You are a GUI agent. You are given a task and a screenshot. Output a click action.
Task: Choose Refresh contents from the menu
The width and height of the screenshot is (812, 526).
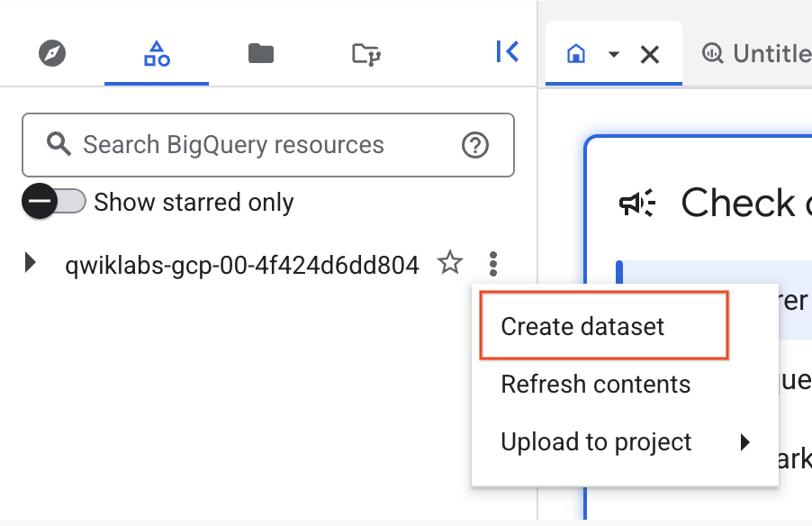pos(625,384)
